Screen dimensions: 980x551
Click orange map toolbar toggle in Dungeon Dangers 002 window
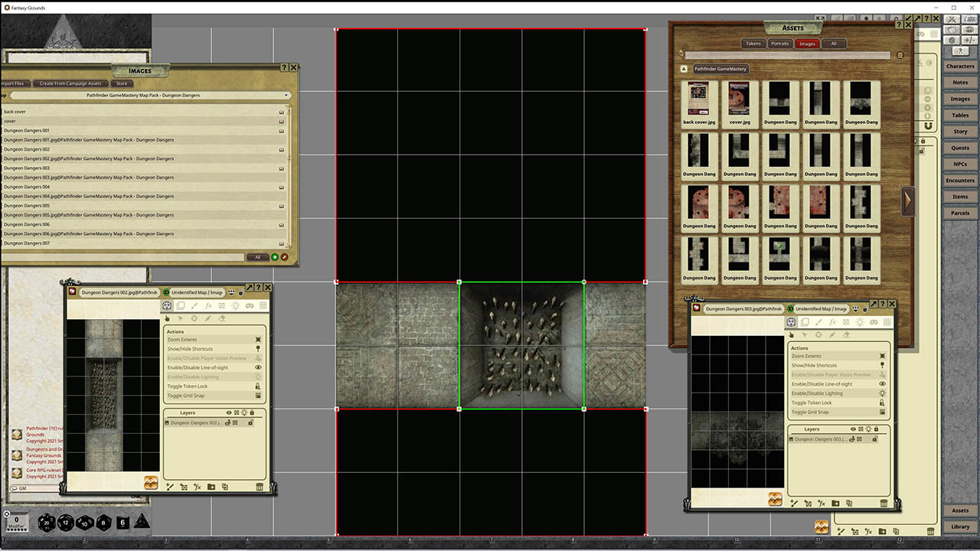(151, 483)
